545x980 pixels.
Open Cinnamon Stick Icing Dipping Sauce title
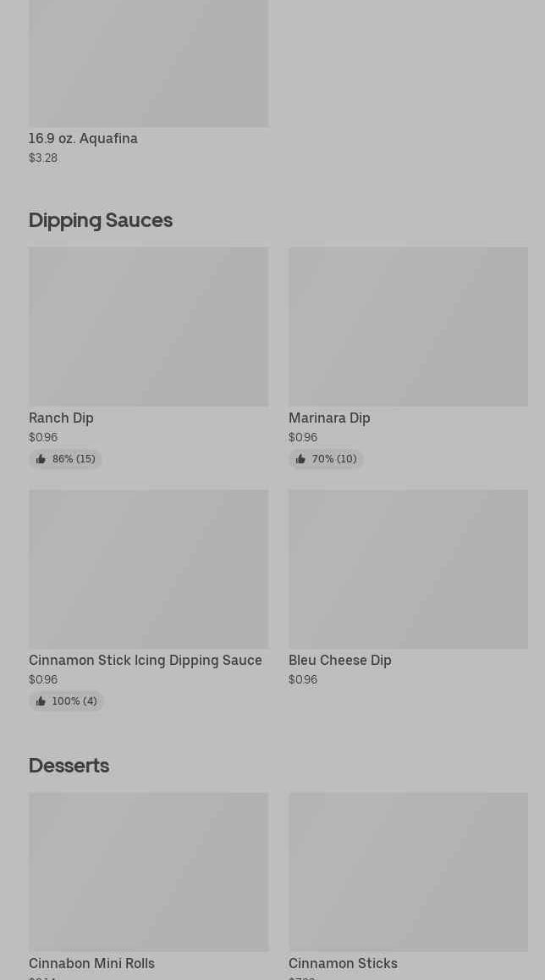pyautogui.click(x=146, y=660)
